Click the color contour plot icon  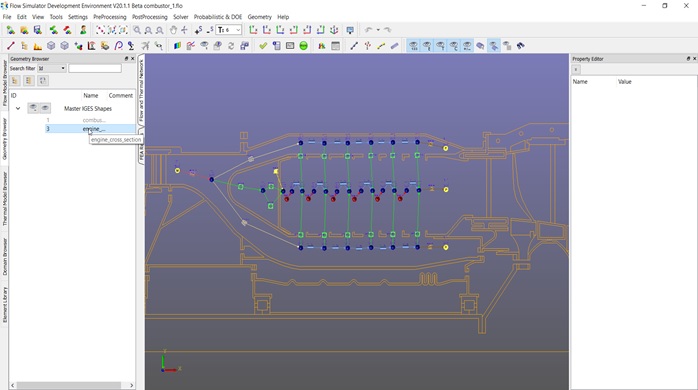(177, 45)
